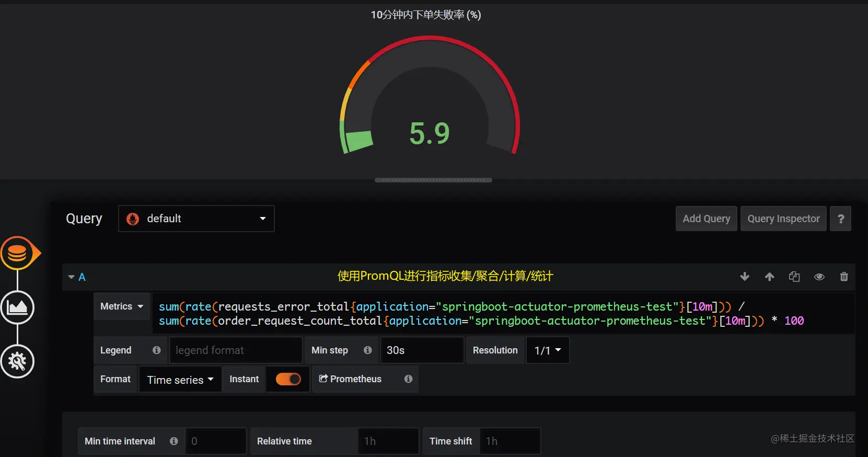868x457 pixels.
Task: Duplicate query A
Action: tap(794, 277)
